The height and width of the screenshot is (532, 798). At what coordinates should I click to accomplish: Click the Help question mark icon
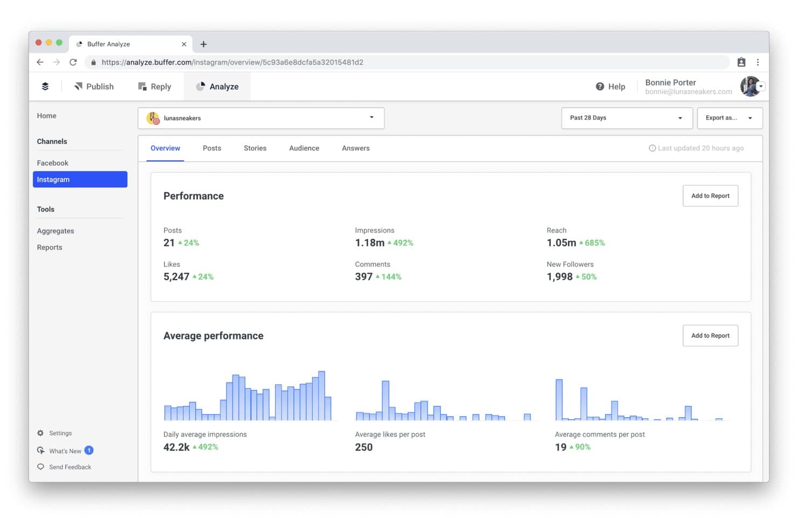[x=600, y=86]
